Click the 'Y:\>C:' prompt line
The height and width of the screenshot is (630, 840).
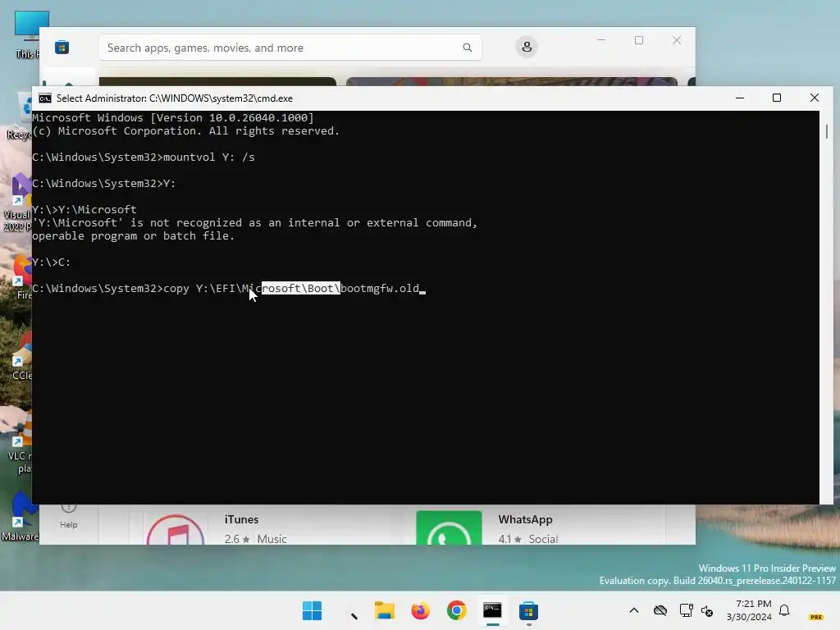pyautogui.click(x=52, y=262)
